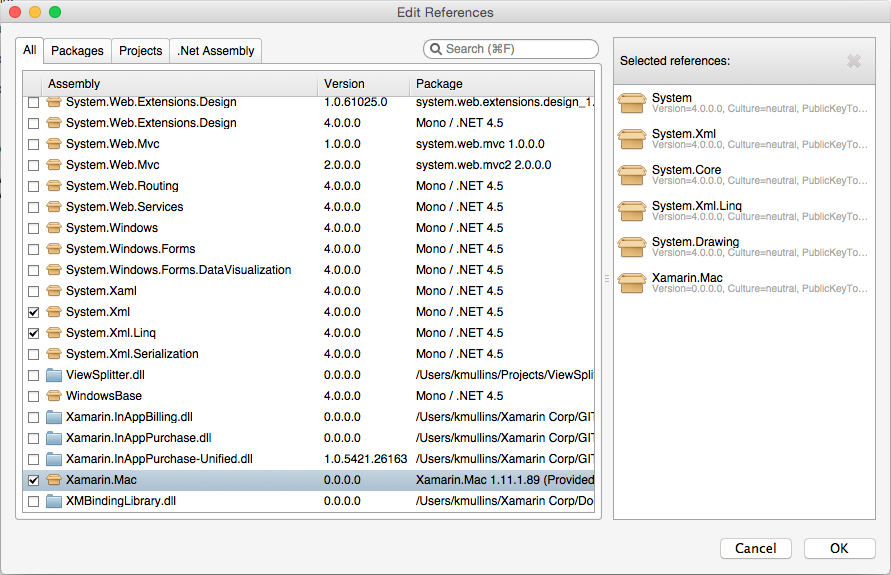Select System.Web.Mvc version 1.0.0.0 row text

tap(113, 144)
